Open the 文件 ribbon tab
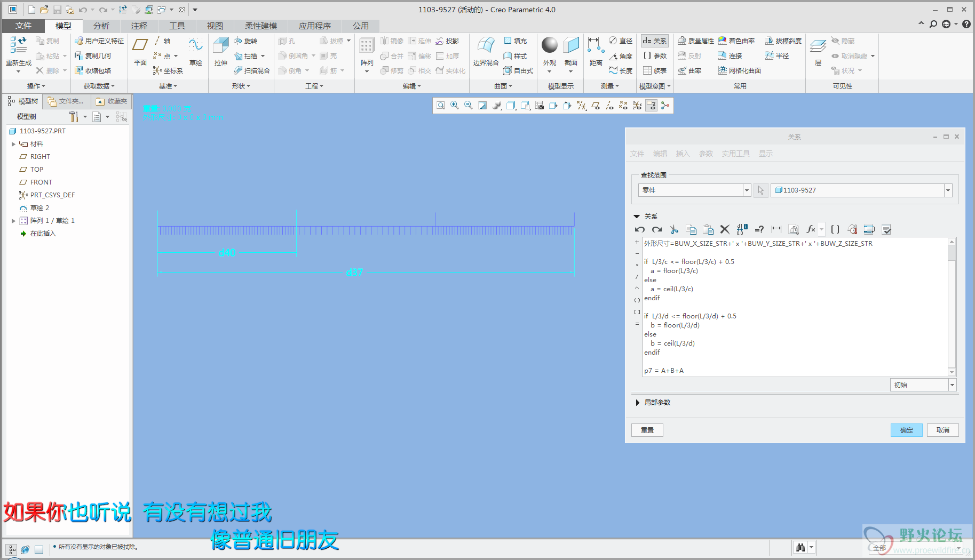 [x=23, y=26]
